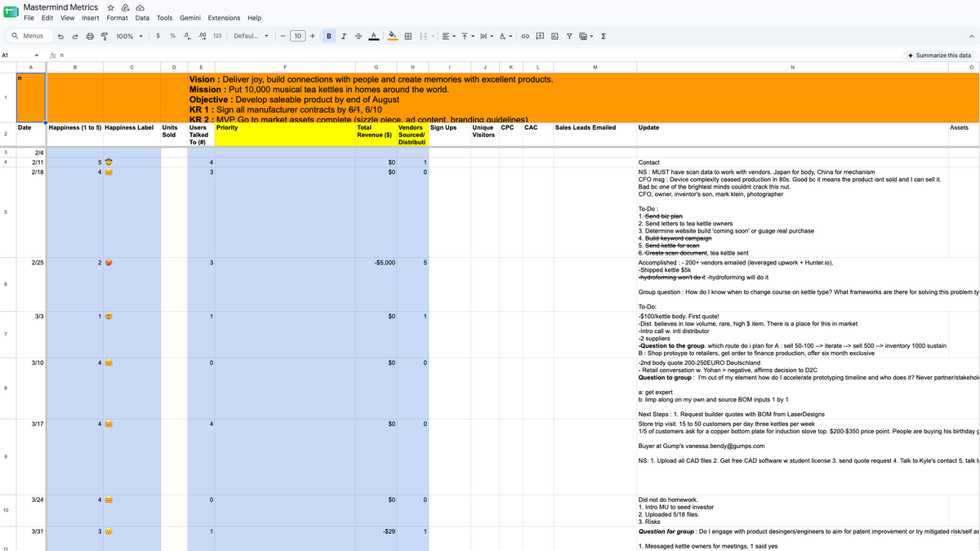Click the Borders icon
980x551 pixels.
(408, 36)
